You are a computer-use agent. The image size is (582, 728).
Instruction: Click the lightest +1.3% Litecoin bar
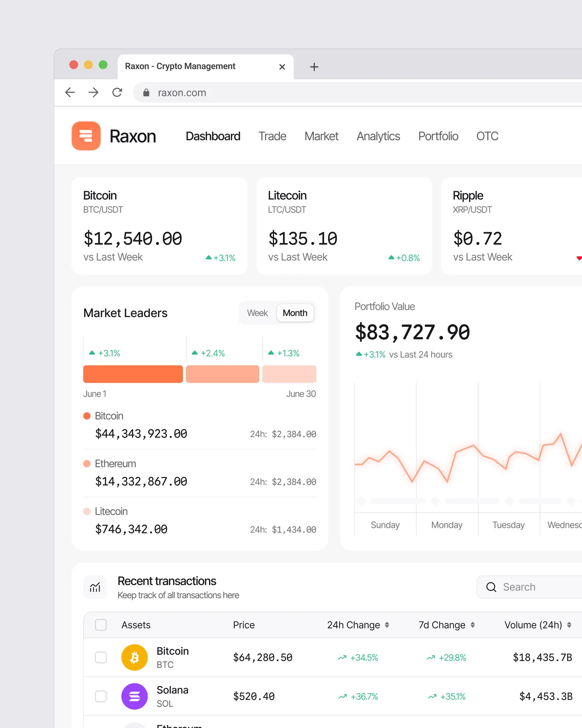pyautogui.click(x=289, y=374)
